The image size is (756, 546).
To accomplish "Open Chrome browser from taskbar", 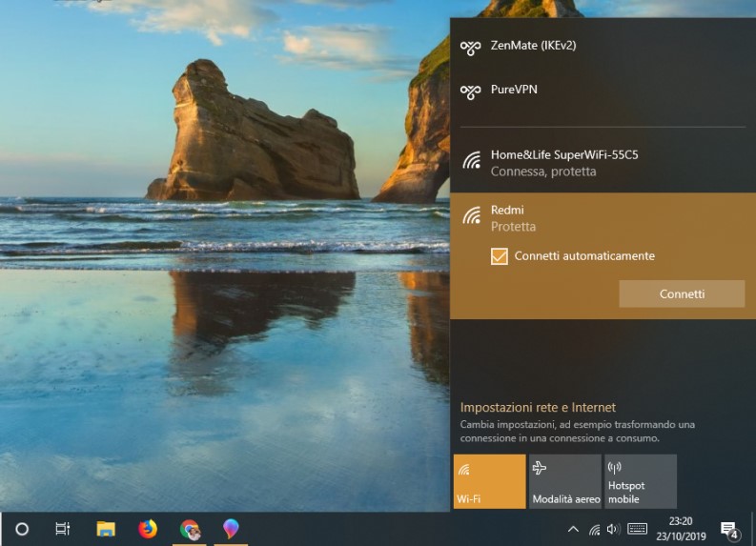I will (x=190, y=529).
